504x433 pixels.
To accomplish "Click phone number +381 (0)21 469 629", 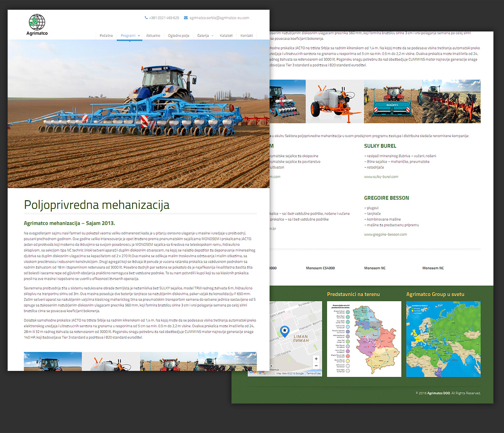I will coord(164,18).
